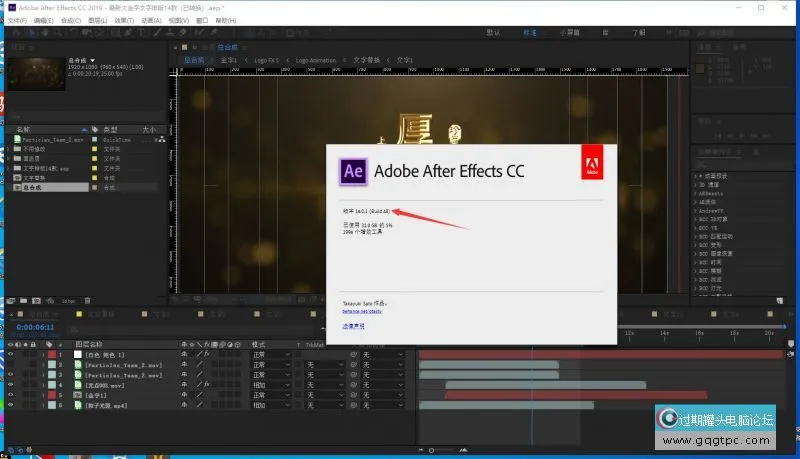Go to 金字1 comp breadcrumb
This screenshot has height=459, width=800.
[229, 60]
